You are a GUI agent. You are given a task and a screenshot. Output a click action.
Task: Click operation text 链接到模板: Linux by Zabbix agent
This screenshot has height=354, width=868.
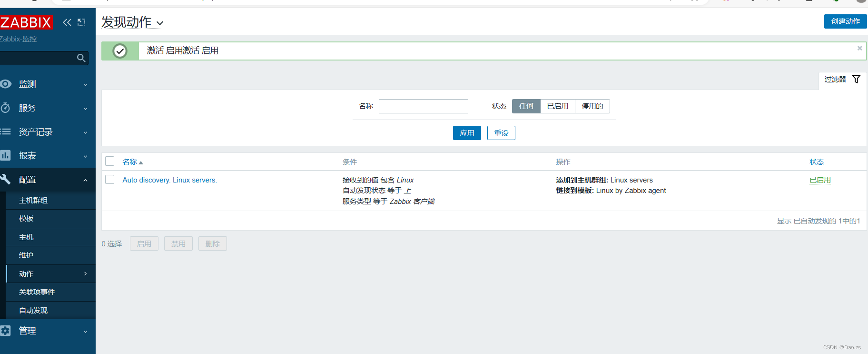pos(611,191)
